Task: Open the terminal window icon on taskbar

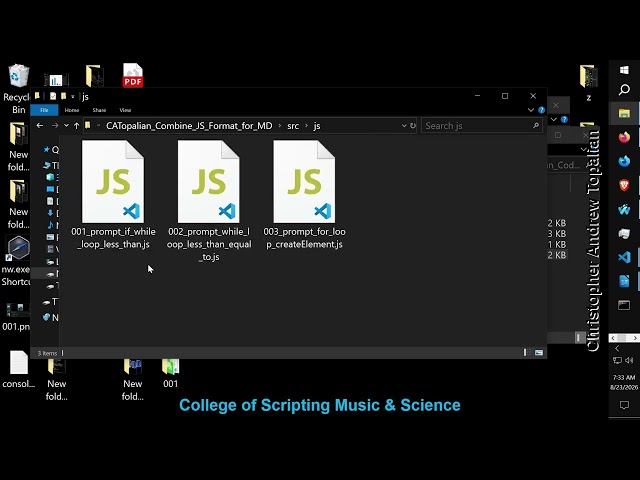Action: [624, 305]
